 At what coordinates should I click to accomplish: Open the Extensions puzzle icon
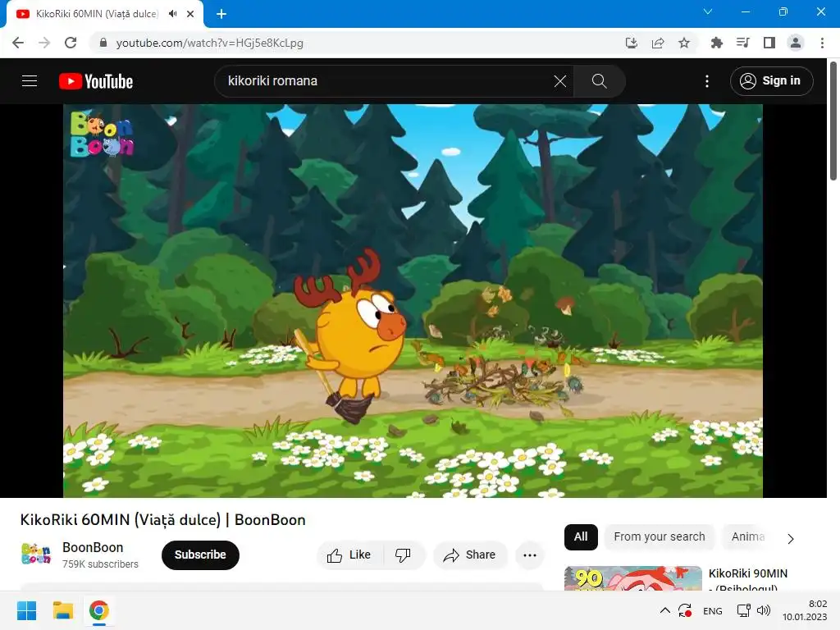(716, 43)
